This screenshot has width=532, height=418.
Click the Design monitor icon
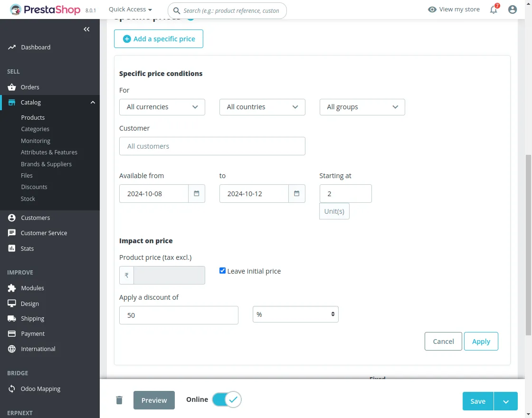[12, 304]
